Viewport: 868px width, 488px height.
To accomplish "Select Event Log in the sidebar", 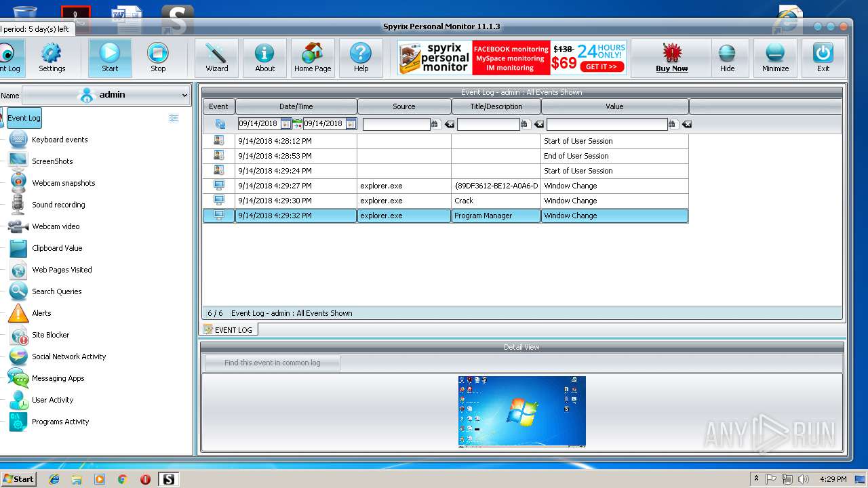I will [24, 118].
